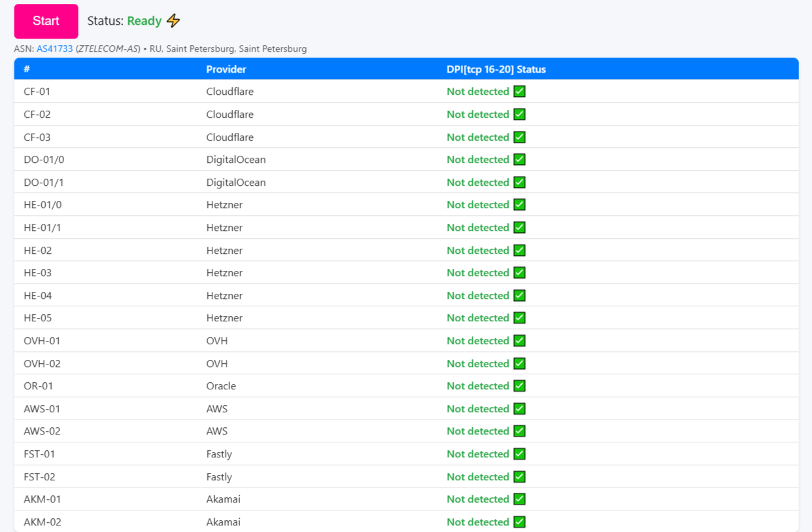This screenshot has width=812, height=532.
Task: Click the green checkmark in HE-01/0 row
Action: (x=520, y=204)
